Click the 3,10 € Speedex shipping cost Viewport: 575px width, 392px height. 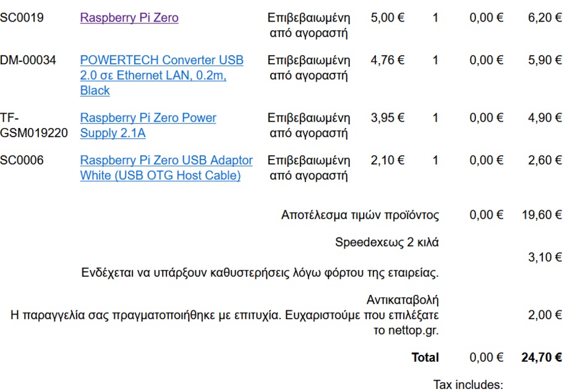[x=545, y=257]
